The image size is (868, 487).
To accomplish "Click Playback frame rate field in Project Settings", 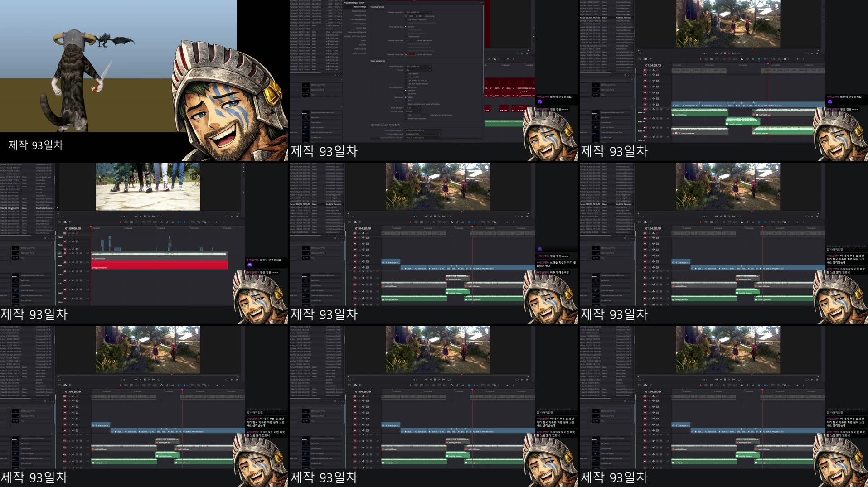I will coord(411,54).
